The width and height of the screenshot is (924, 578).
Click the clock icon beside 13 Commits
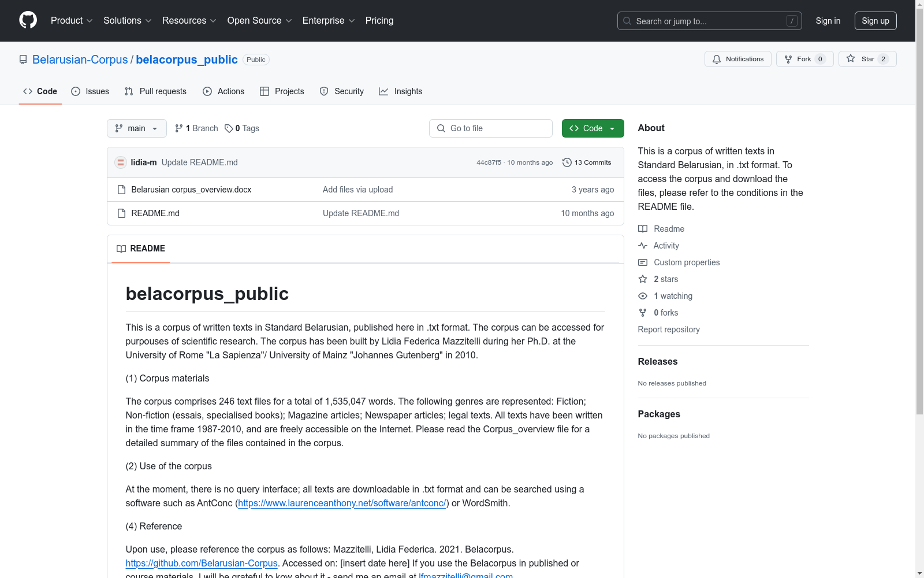[x=567, y=162]
